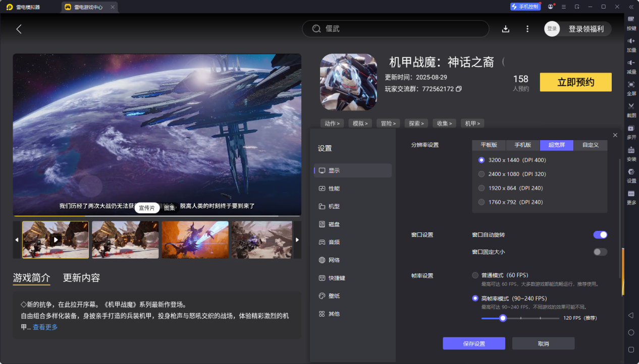Image resolution: width=639 pixels, height=364 pixels.
Task: Expand description via 查看更多
Action: (45, 327)
